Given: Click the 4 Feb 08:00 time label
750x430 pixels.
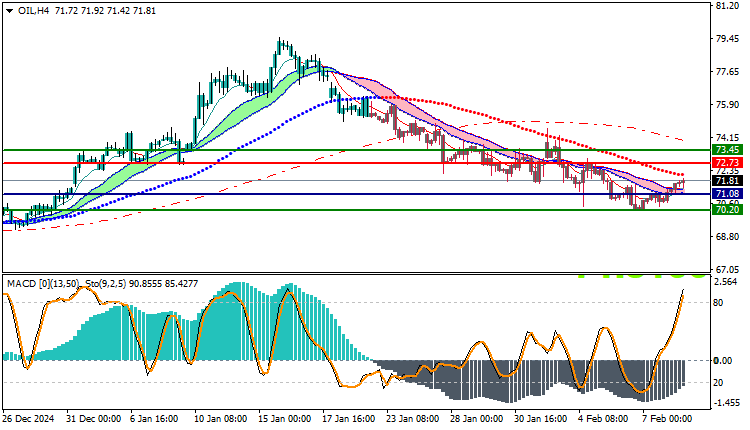Looking at the screenshot, I should click(604, 419).
